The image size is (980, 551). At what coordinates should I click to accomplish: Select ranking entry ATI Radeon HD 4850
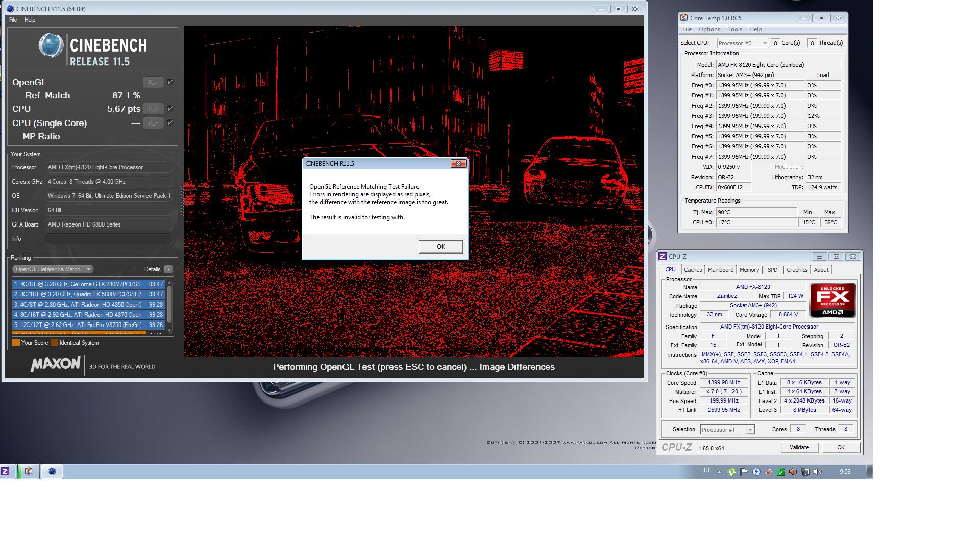click(89, 305)
